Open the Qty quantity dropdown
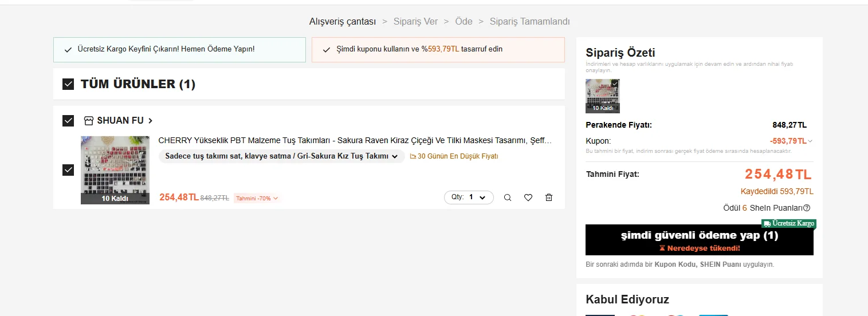868x316 pixels. [469, 197]
